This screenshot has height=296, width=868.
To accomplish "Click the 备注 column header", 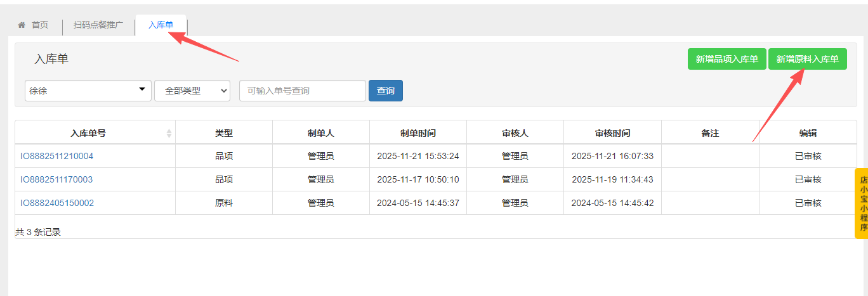I will [710, 133].
